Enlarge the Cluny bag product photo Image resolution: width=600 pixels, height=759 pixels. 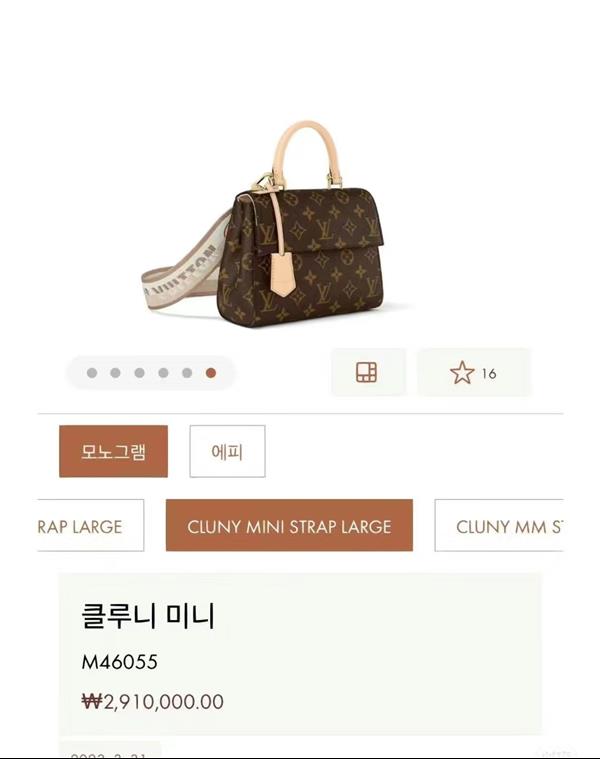[x=277, y=224]
